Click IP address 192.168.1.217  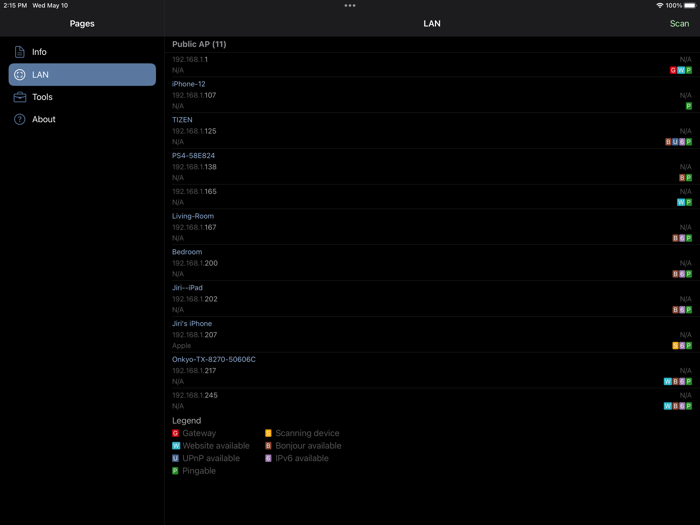click(194, 371)
